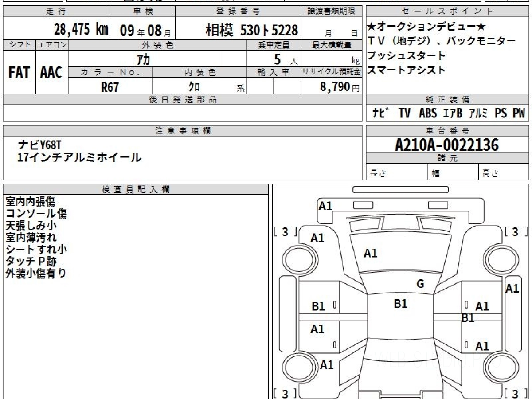This screenshot has width=532, height=399.
Task: Select ABS in the equipment row
Action: pyautogui.click(x=427, y=113)
